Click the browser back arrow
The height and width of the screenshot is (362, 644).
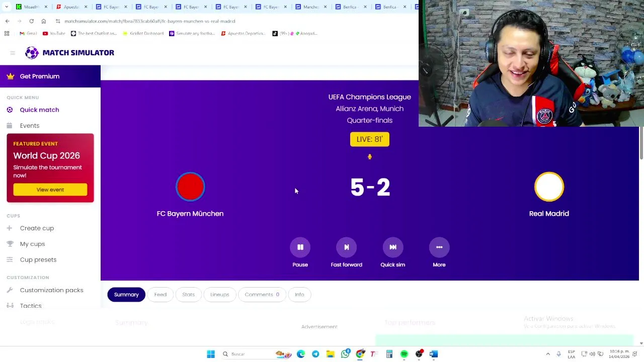(x=7, y=21)
